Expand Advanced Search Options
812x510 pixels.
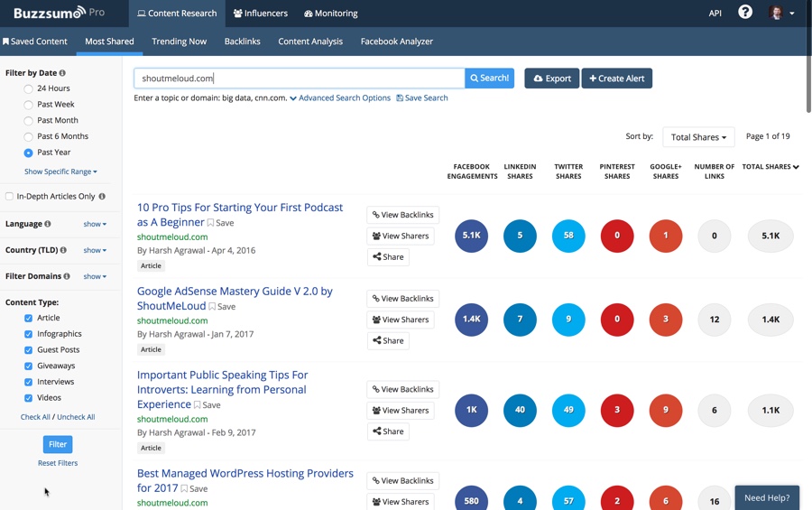[x=340, y=98]
